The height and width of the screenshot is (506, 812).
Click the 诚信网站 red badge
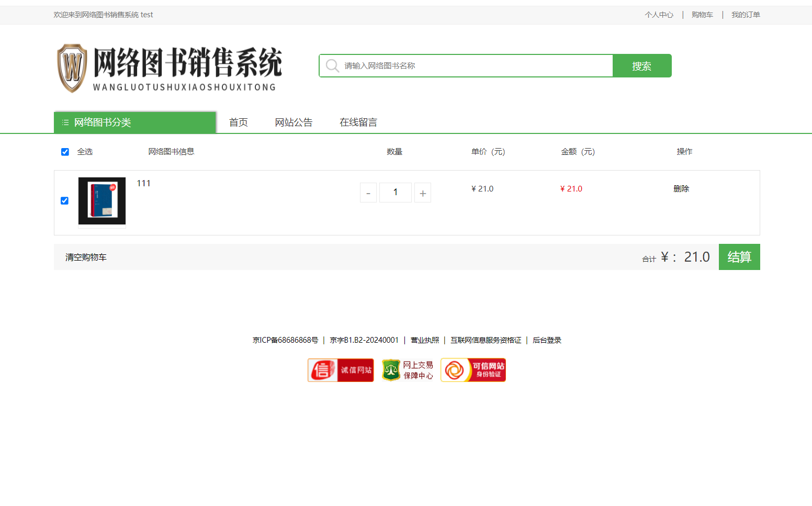click(341, 370)
